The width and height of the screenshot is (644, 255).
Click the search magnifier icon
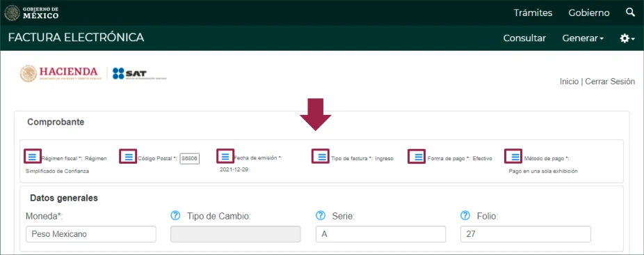pos(630,13)
